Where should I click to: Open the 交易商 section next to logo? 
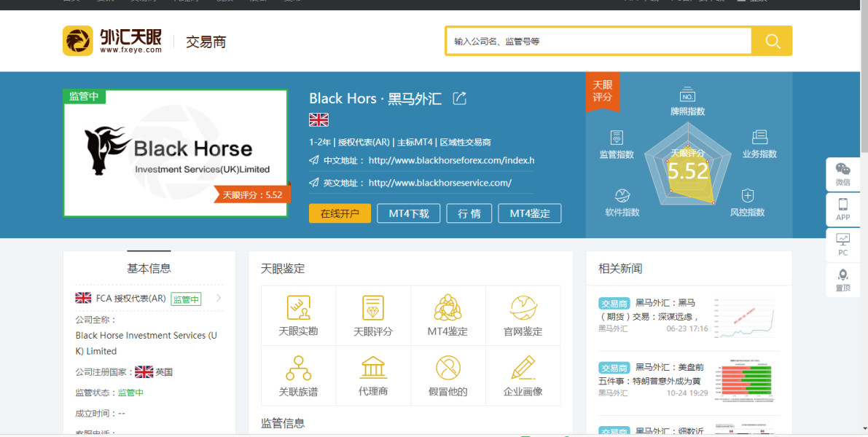[x=206, y=42]
